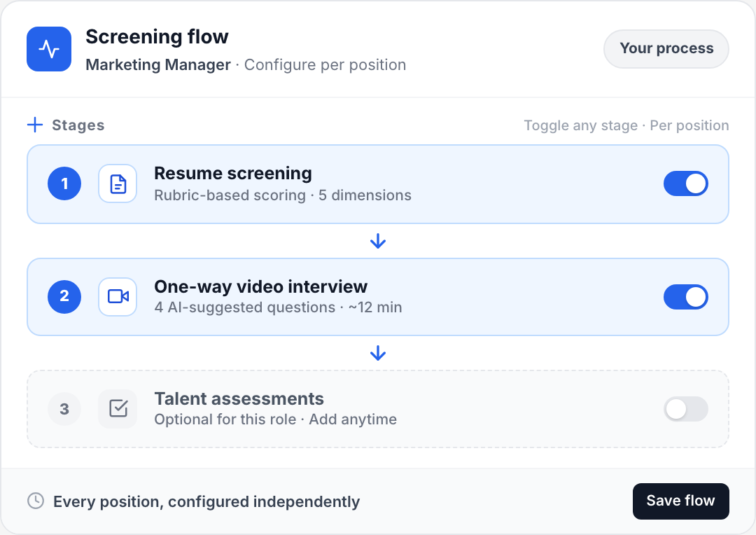This screenshot has width=756, height=535.
Task: Enable the Talent assessments toggle
Action: click(x=686, y=409)
